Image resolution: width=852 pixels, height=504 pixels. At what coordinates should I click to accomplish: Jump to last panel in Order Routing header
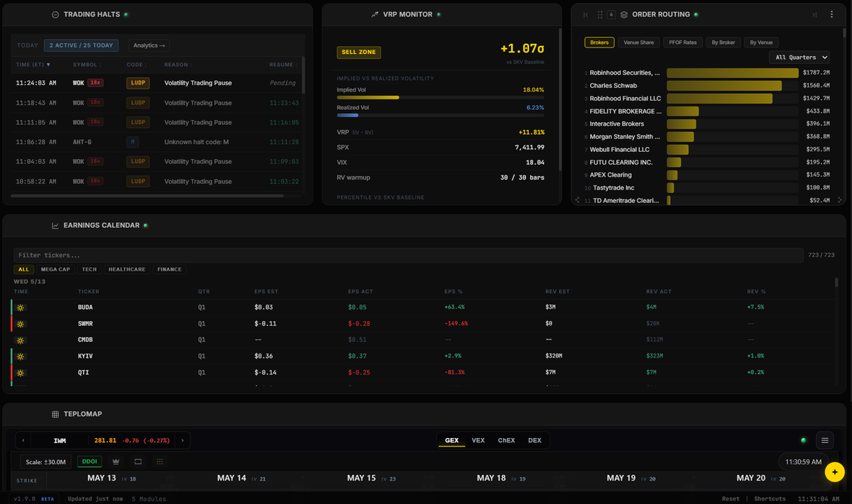click(x=814, y=15)
